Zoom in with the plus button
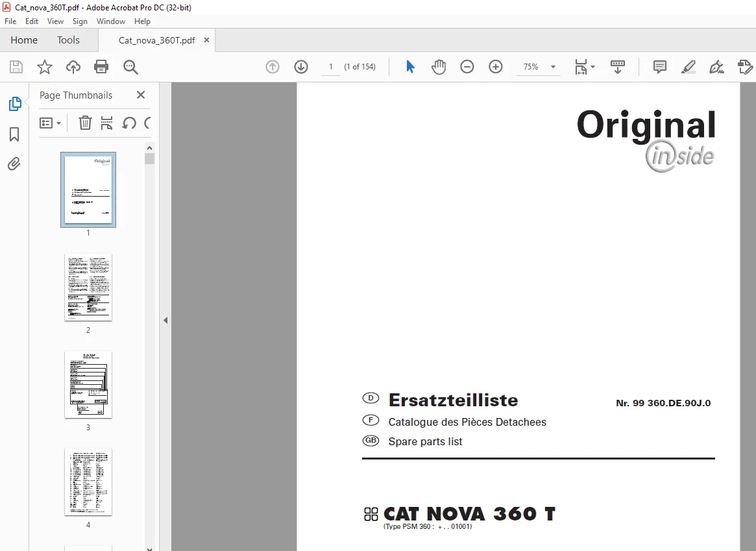756x551 pixels. tap(495, 67)
